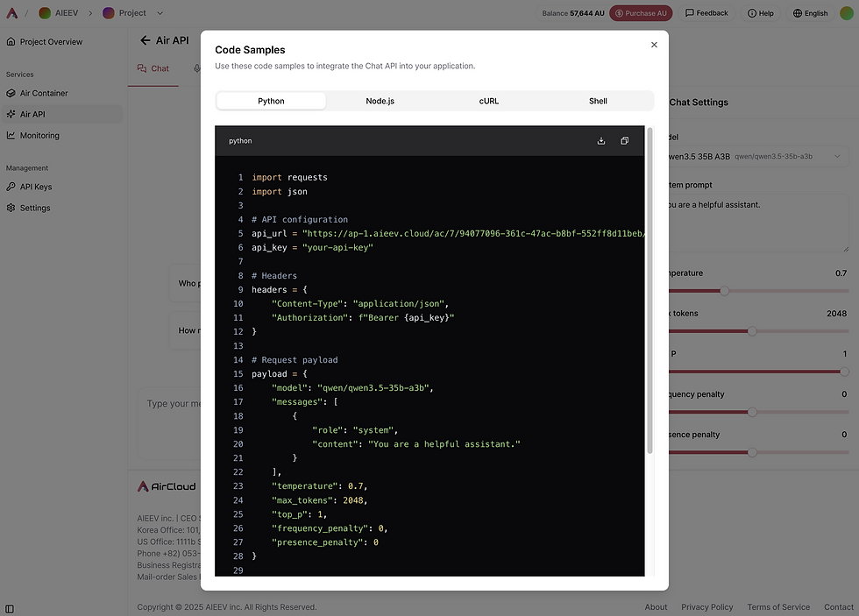Open the Help menu
The height and width of the screenshot is (616, 859).
click(761, 13)
